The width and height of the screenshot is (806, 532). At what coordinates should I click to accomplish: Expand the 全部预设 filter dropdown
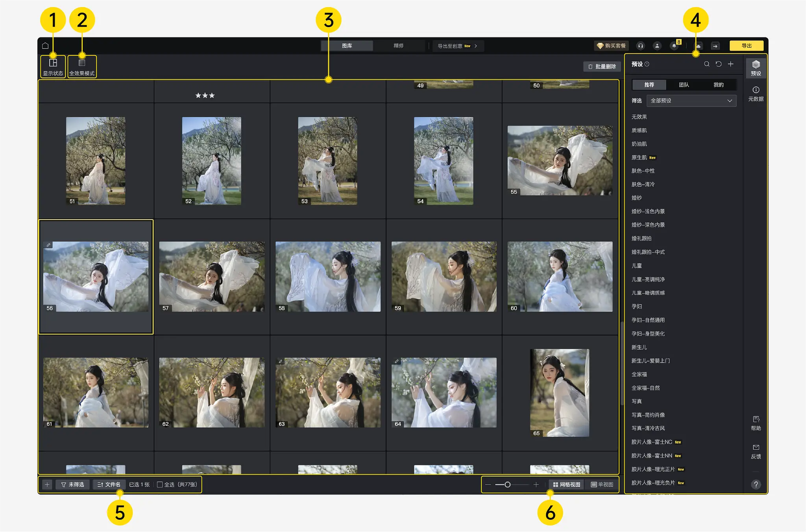(x=691, y=101)
